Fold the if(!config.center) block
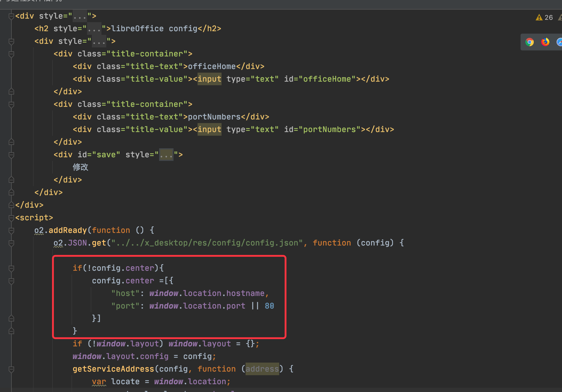The width and height of the screenshot is (562, 392). 11,268
